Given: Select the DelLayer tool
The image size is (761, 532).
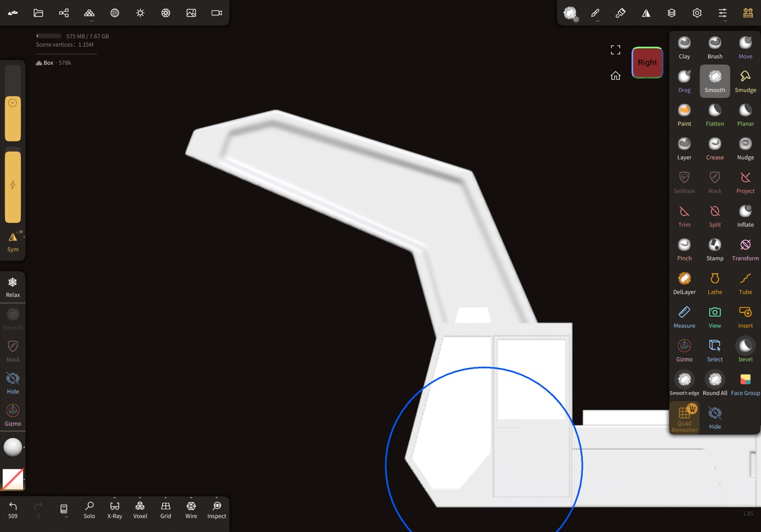Looking at the screenshot, I should 684,284.
